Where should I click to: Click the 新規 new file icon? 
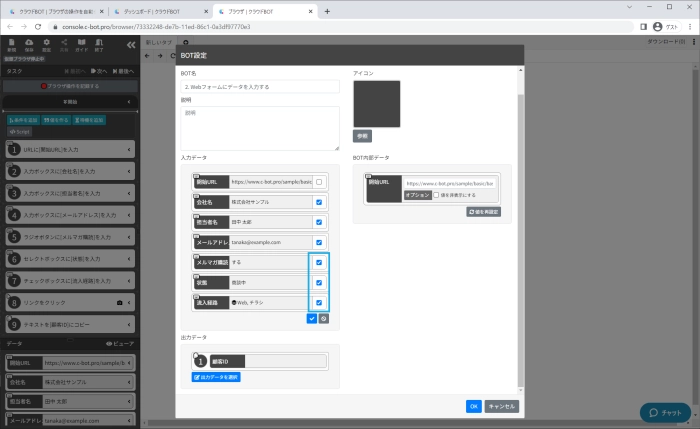point(12,44)
